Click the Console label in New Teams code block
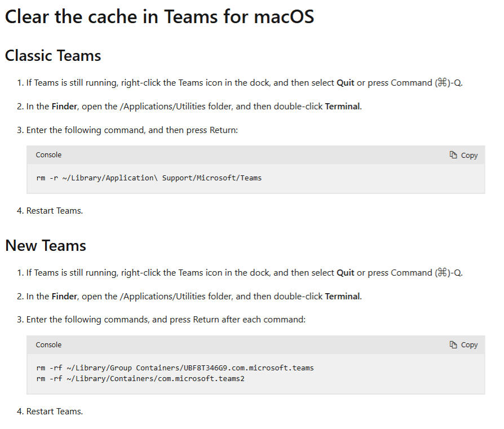Image resolution: width=504 pixels, height=429 pixels. tap(48, 344)
